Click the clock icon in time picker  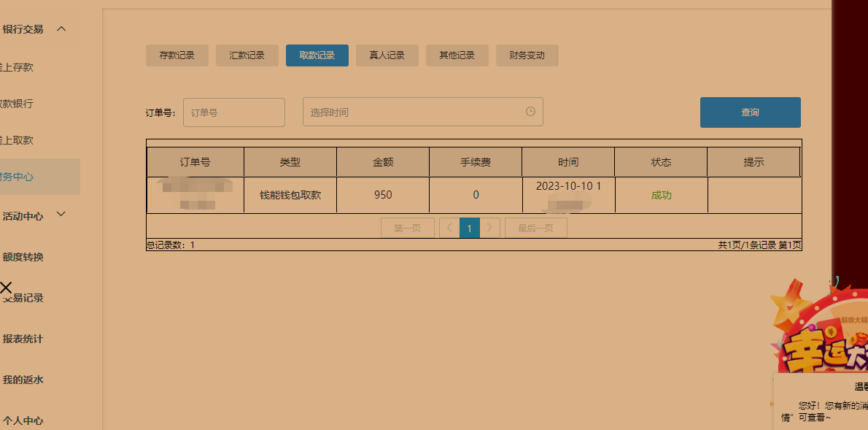pyautogui.click(x=530, y=112)
